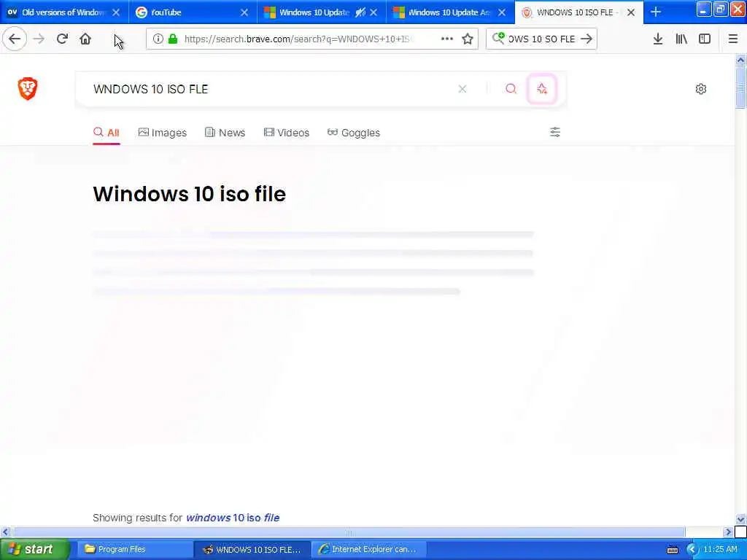The width and height of the screenshot is (747, 560).
Task: Select the News results tab
Action: (225, 133)
